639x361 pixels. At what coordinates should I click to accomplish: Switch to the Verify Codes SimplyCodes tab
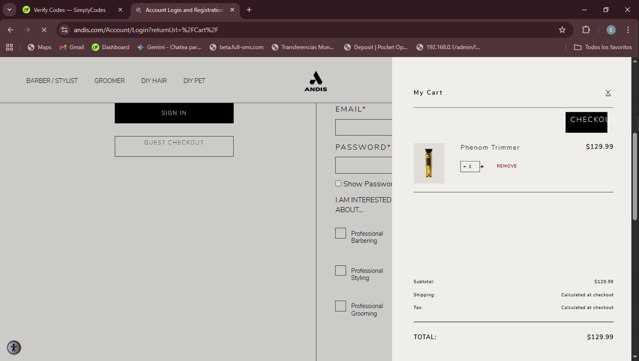click(69, 10)
